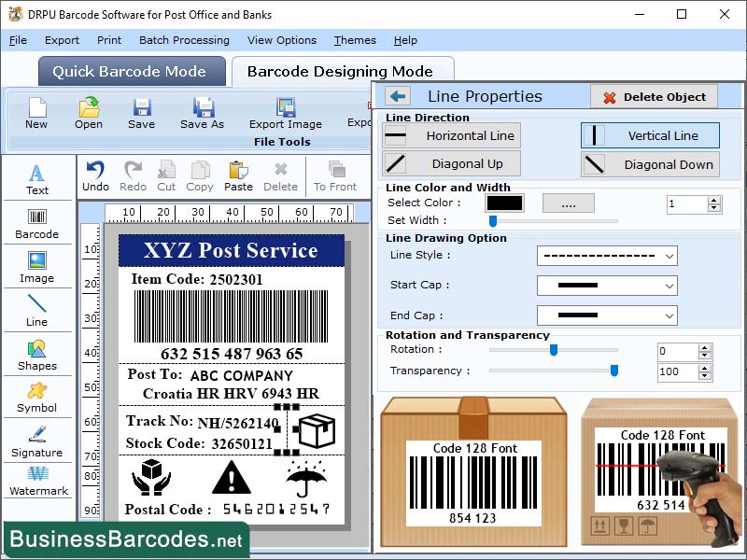Image resolution: width=747 pixels, height=560 pixels.
Task: Switch to Barcode Designing Mode tab
Action: (343, 72)
